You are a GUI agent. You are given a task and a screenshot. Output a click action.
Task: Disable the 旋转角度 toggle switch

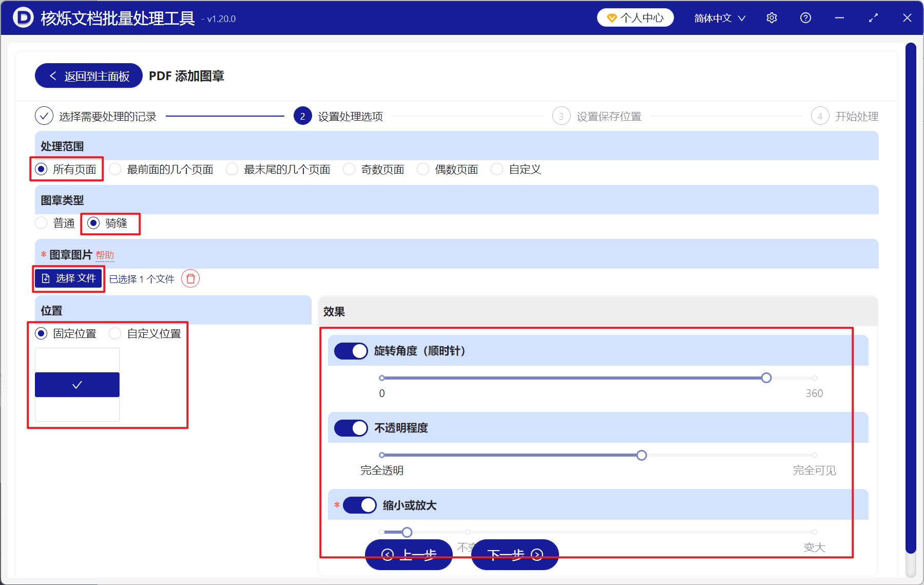pos(351,351)
